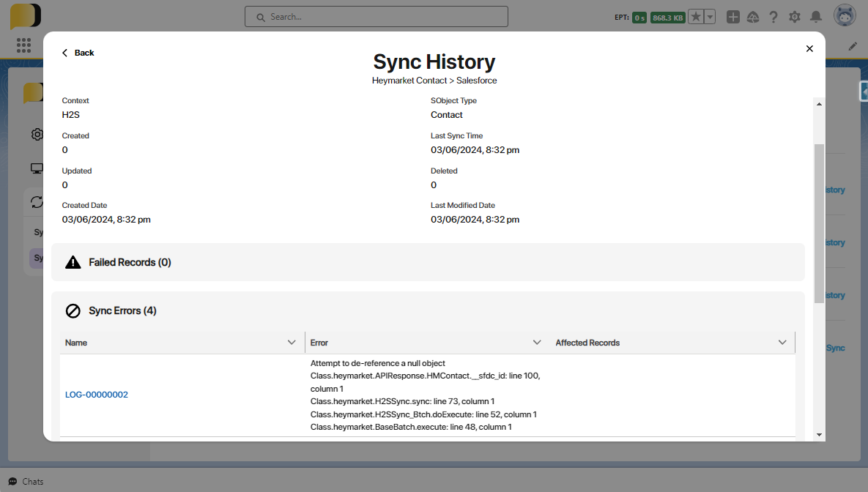Screen dimensions: 868x492
Task: Open Chats in the utility bar
Action: pyautogui.click(x=26, y=482)
